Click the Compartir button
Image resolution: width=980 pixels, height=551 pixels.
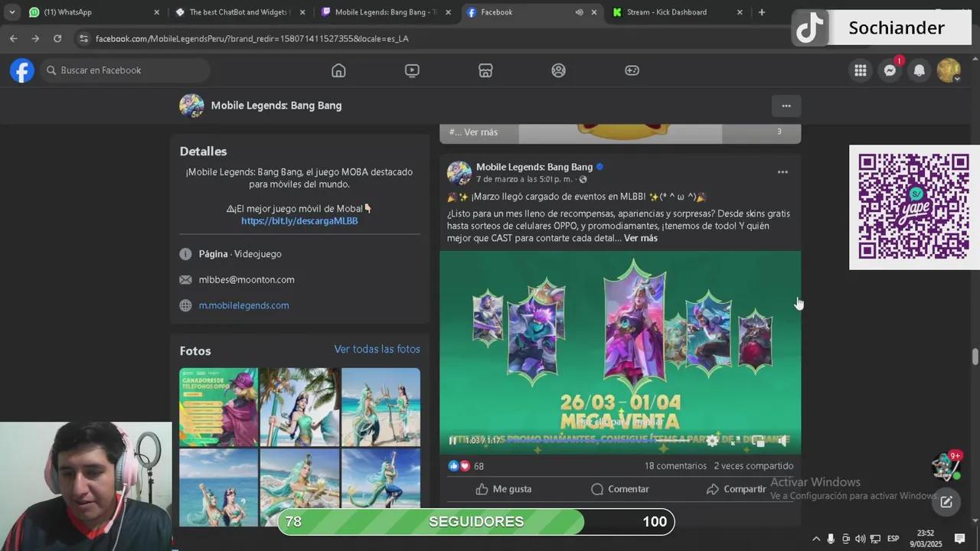pyautogui.click(x=736, y=489)
